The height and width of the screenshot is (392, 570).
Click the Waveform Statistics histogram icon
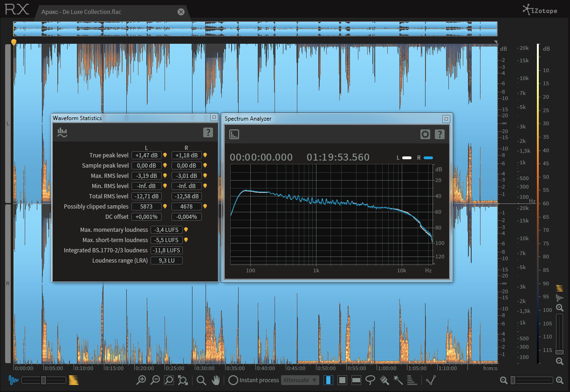(62, 133)
